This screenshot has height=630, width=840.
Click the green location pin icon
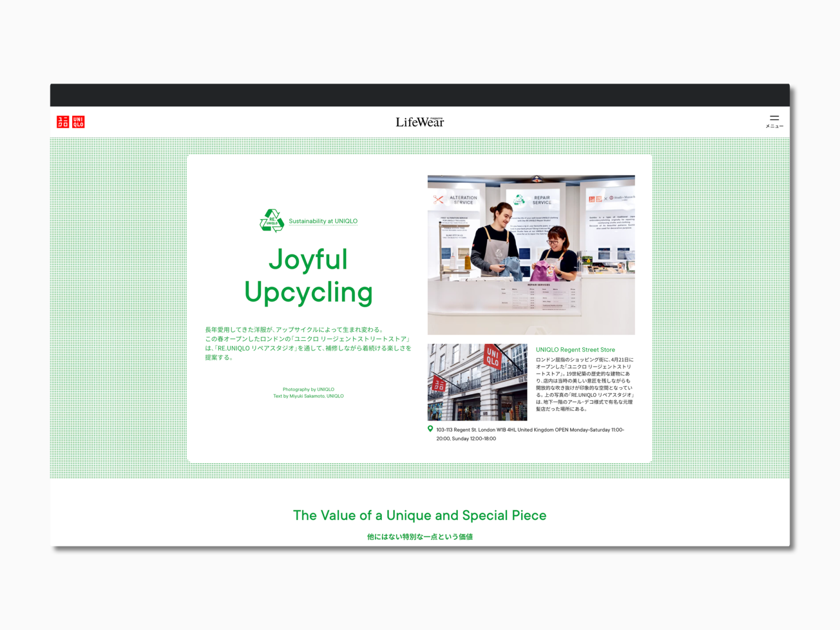pos(430,429)
